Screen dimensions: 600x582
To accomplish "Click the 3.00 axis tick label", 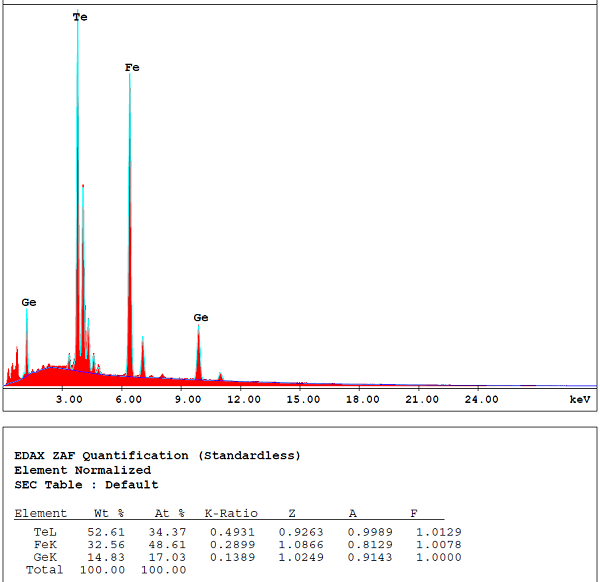I will pyautogui.click(x=69, y=399).
